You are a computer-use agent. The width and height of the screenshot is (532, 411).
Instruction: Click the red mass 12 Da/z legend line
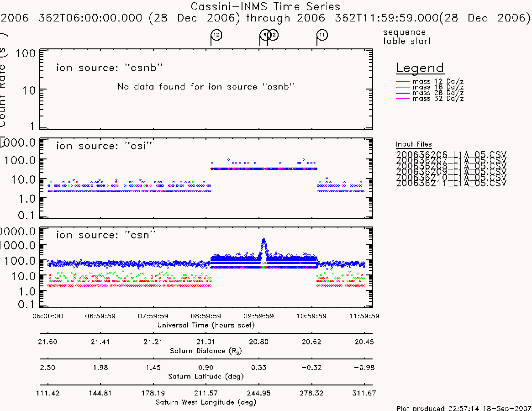tap(403, 82)
